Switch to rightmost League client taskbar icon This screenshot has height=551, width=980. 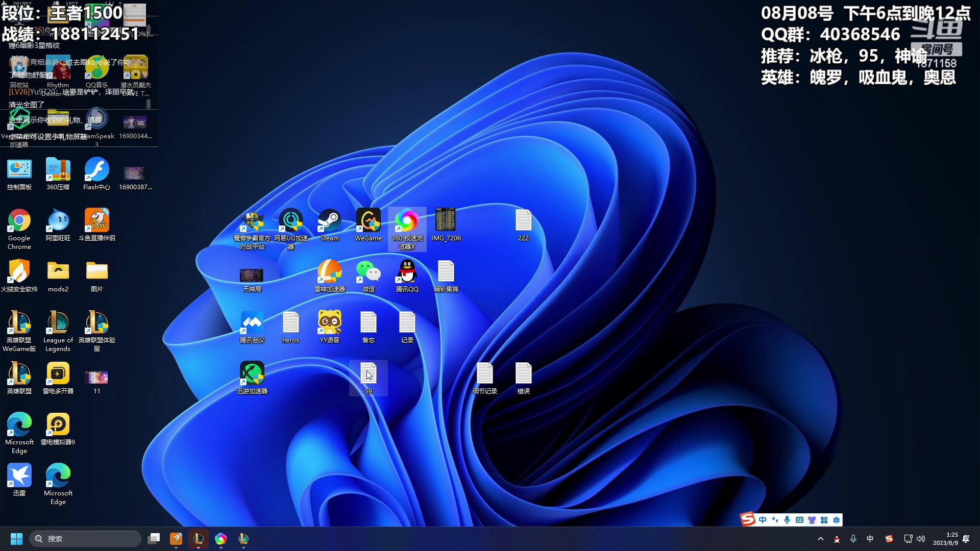click(x=243, y=539)
